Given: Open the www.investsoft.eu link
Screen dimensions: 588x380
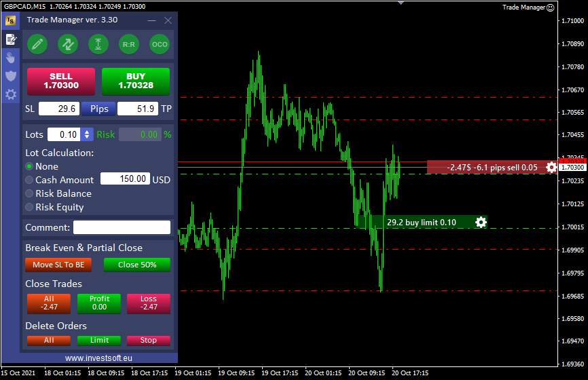Looking at the screenshot, I should pos(98,358).
